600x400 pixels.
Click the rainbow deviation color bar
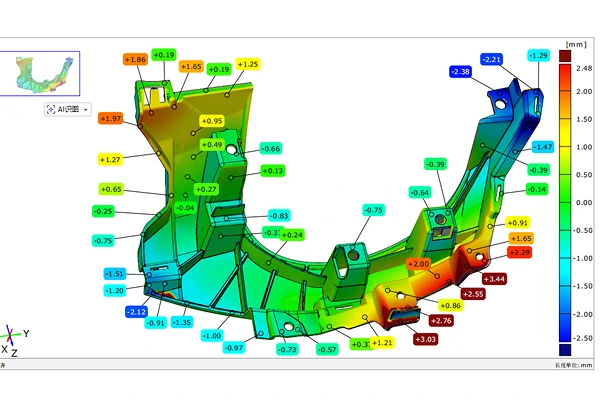tap(565, 203)
